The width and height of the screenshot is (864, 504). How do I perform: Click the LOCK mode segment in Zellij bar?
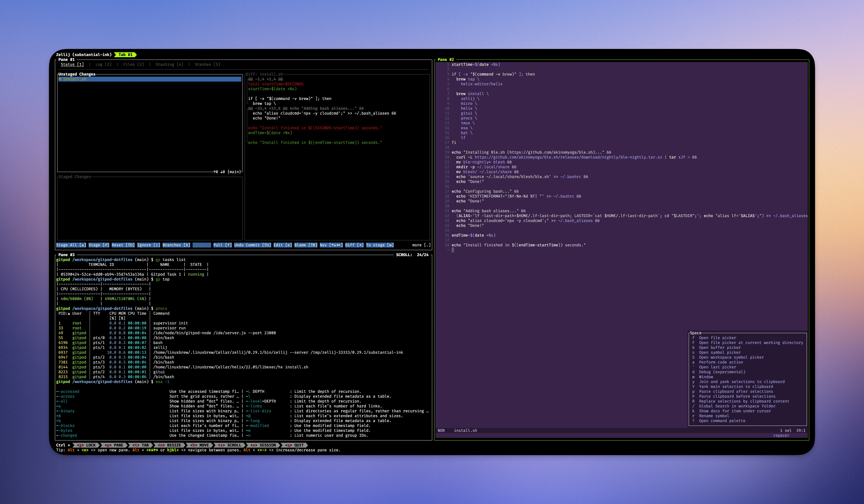click(x=86, y=445)
